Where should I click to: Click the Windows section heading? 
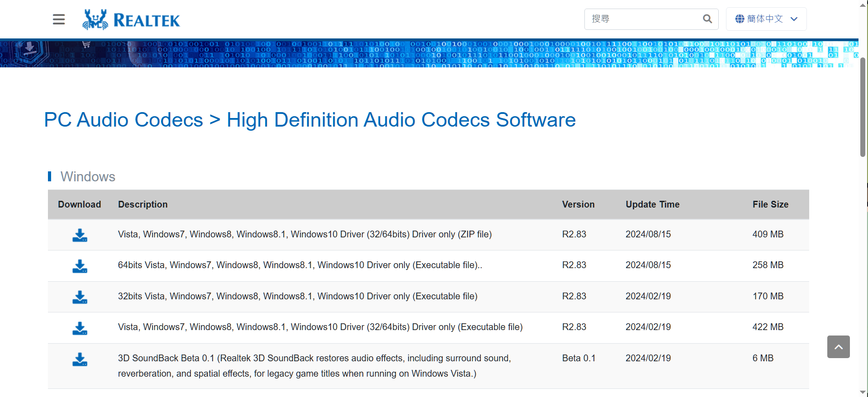click(x=88, y=176)
